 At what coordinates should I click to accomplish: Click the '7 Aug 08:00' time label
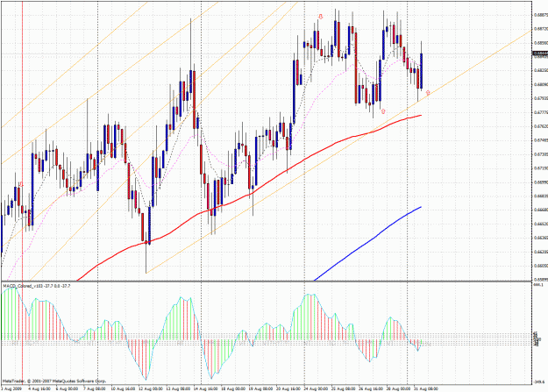click(95, 388)
